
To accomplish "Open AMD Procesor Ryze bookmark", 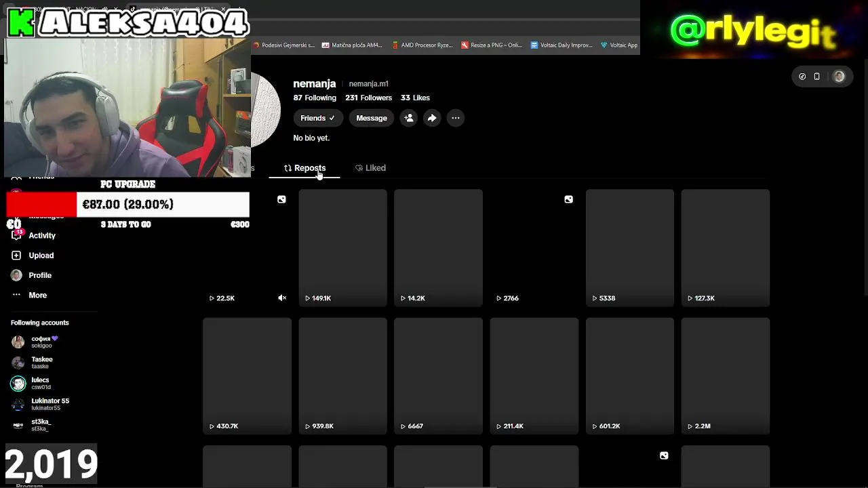I will (x=422, y=45).
